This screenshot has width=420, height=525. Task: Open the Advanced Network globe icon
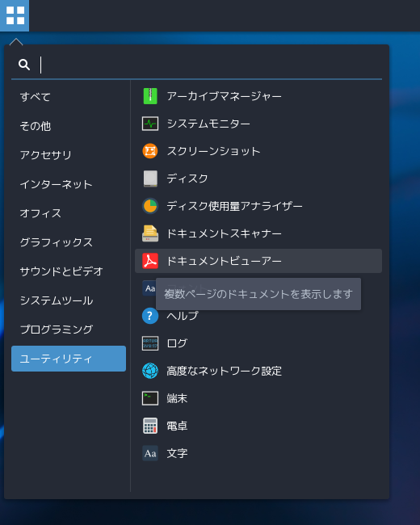[x=150, y=371]
